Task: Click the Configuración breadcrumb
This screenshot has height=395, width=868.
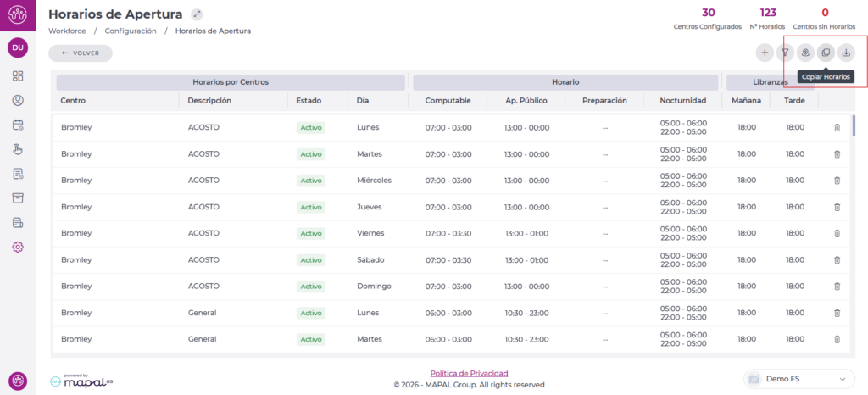Action: pos(131,31)
